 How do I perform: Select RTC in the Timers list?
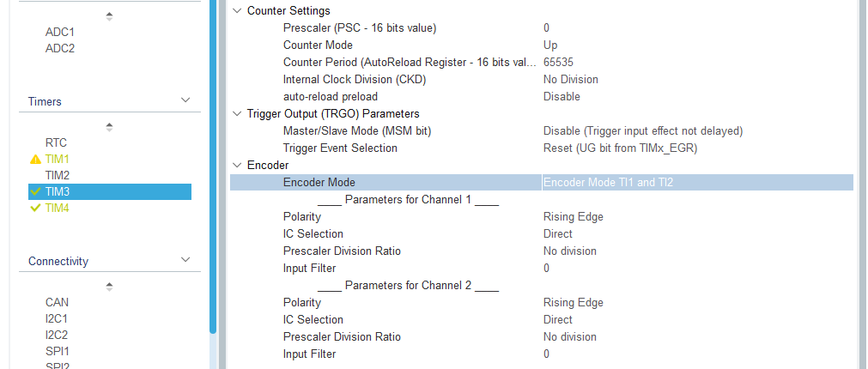(56, 142)
